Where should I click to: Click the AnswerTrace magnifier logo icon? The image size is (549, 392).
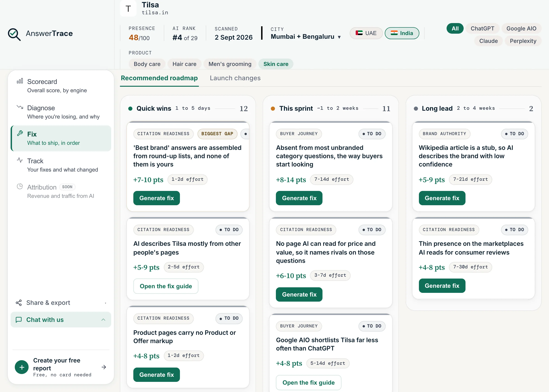14,34
